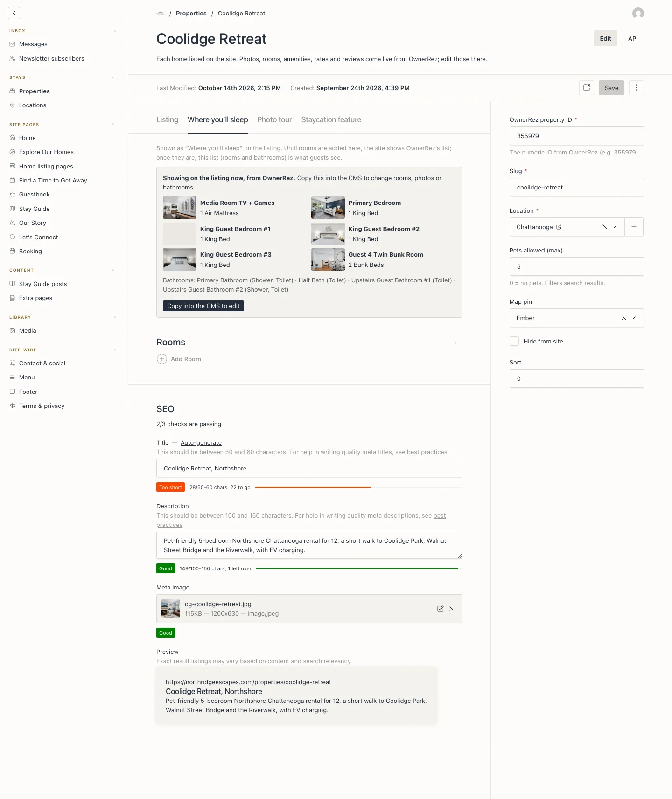Open the Staycation feature tab

pyautogui.click(x=331, y=120)
